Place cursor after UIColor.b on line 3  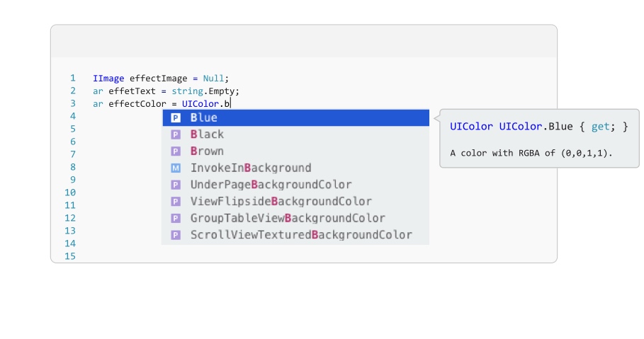pos(231,104)
